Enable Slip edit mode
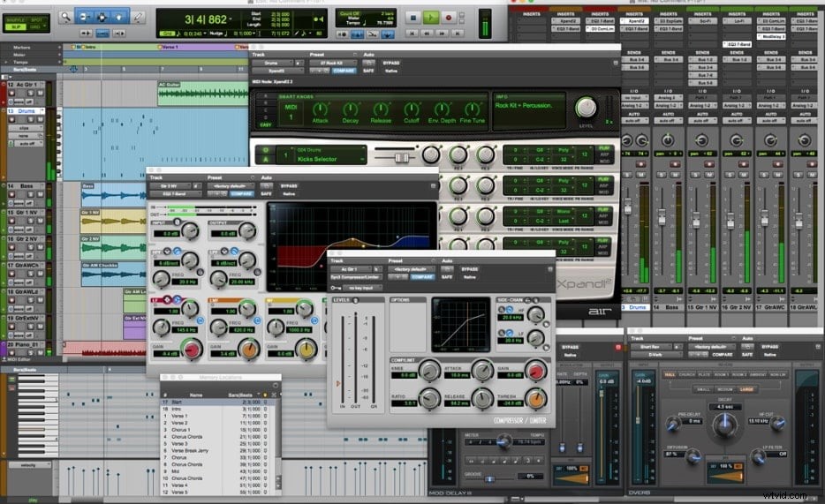The image size is (825, 504). click(x=15, y=26)
